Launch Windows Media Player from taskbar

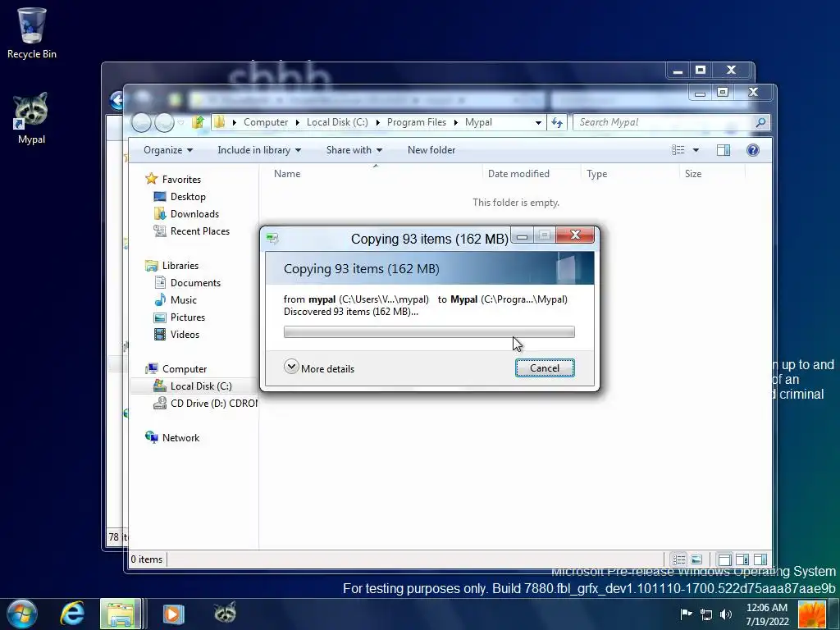pyautogui.click(x=173, y=614)
